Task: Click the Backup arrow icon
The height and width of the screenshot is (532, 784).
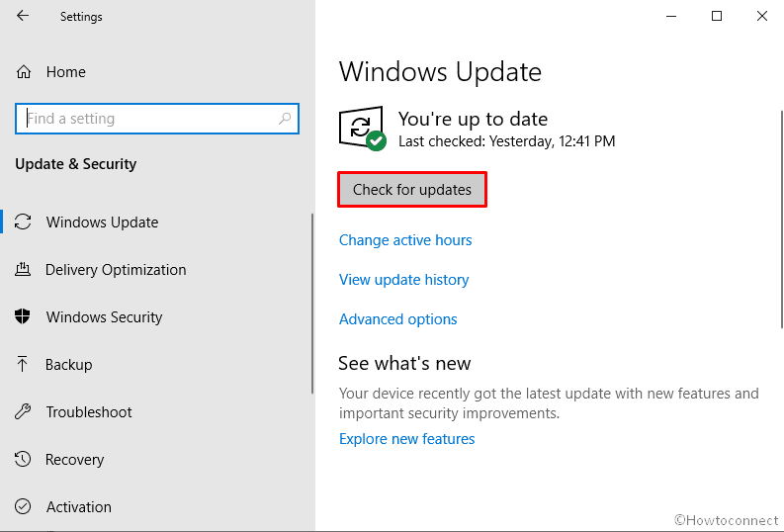Action: pos(24,365)
